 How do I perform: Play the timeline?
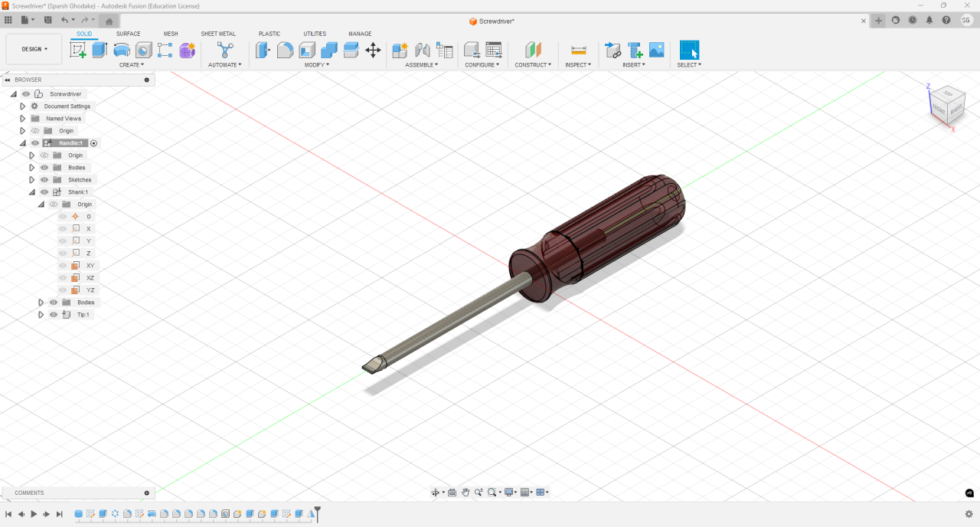click(34, 514)
